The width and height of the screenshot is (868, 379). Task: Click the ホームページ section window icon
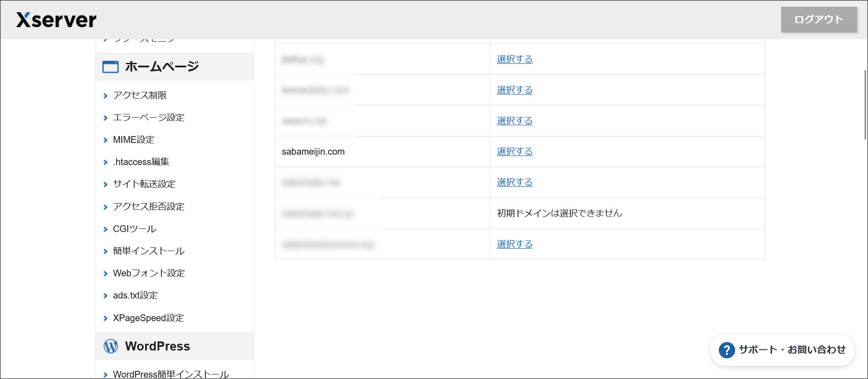(110, 67)
